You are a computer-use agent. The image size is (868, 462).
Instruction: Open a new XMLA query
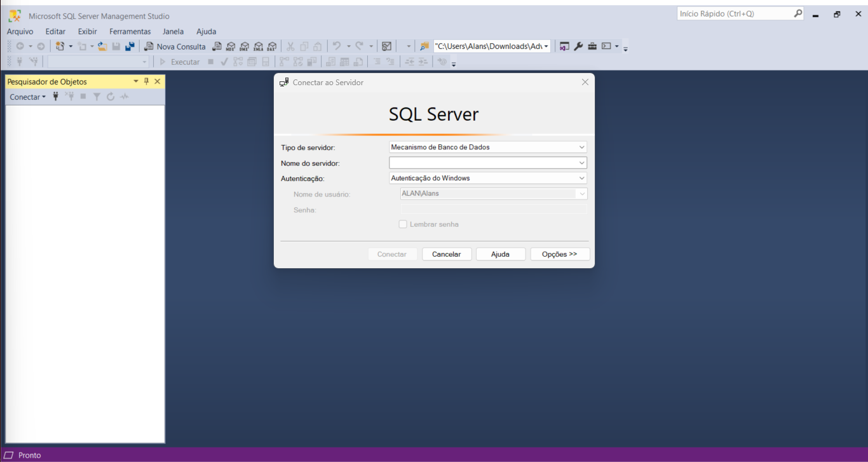coord(258,46)
